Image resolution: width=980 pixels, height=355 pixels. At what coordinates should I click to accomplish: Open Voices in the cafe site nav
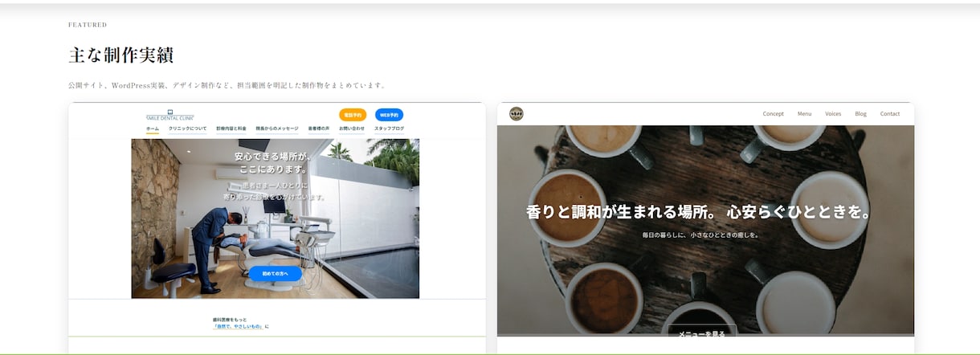(x=833, y=114)
